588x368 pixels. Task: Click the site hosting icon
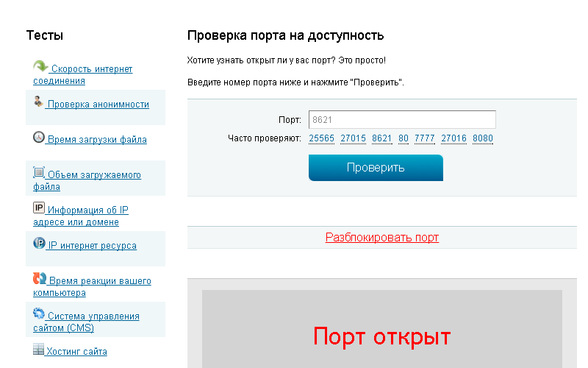point(39,349)
